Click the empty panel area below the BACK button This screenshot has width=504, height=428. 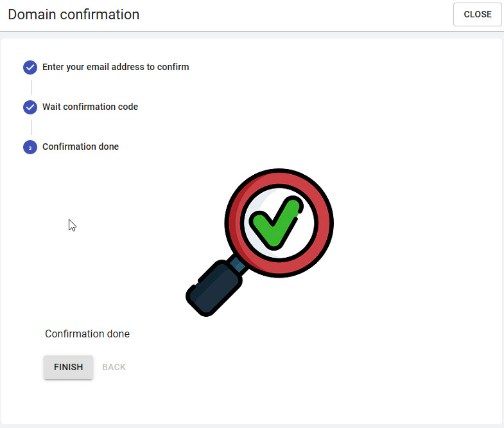(250, 402)
